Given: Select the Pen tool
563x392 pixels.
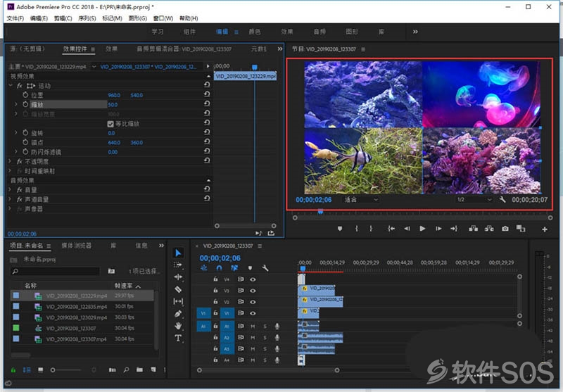Looking at the screenshot, I should 178,313.
